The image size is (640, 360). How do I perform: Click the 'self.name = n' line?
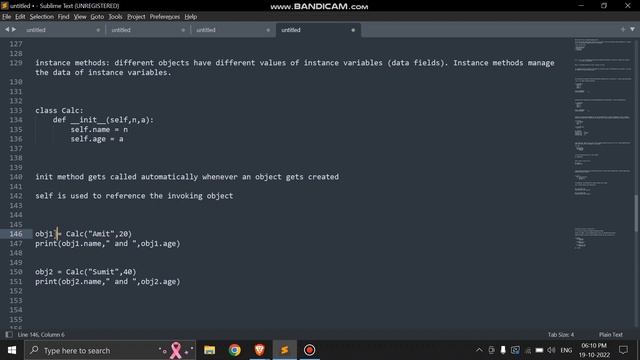(x=99, y=129)
